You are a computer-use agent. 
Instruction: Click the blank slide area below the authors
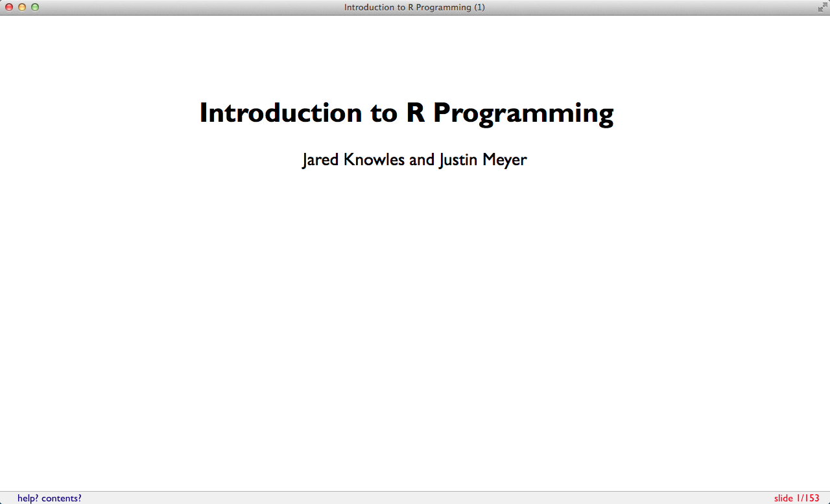[x=415, y=324]
